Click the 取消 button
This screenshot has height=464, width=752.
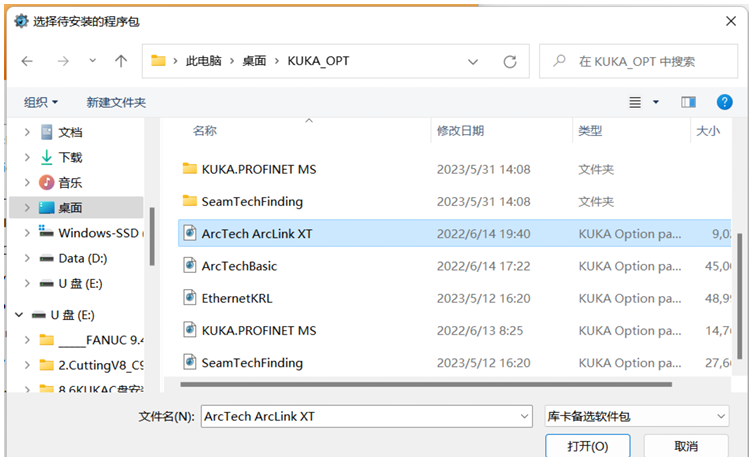click(685, 446)
